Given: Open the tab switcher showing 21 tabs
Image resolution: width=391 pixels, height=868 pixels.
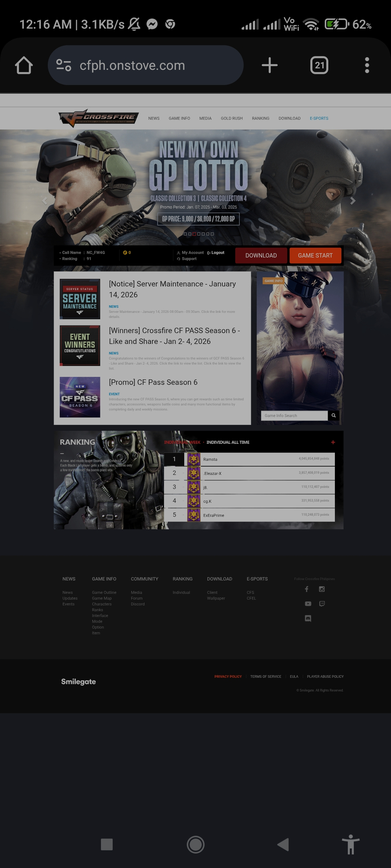Looking at the screenshot, I should (319, 65).
